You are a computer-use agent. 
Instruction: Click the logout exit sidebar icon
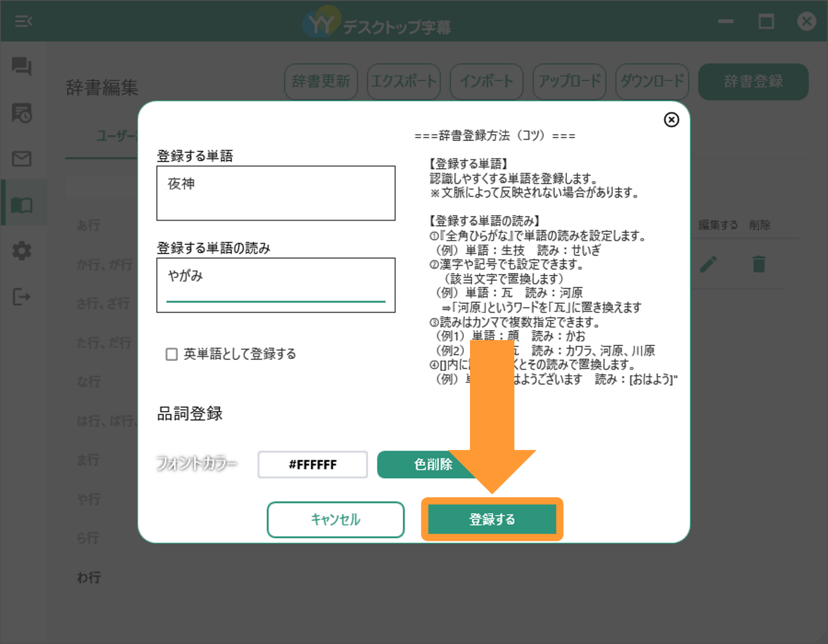pos(22,297)
